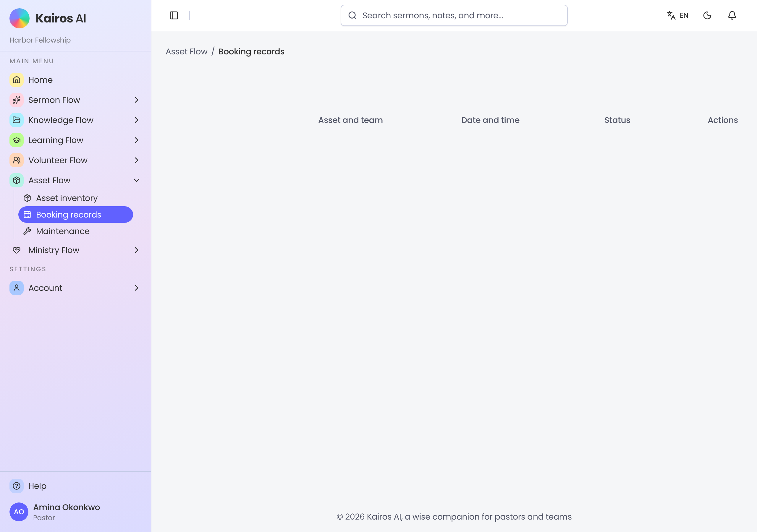757x532 pixels.
Task: Click the Maintenance wrench icon
Action: (28, 231)
